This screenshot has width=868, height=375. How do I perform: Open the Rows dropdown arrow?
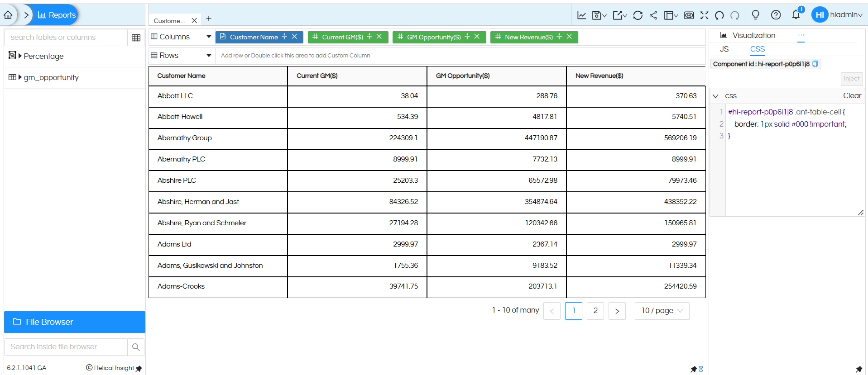209,55
